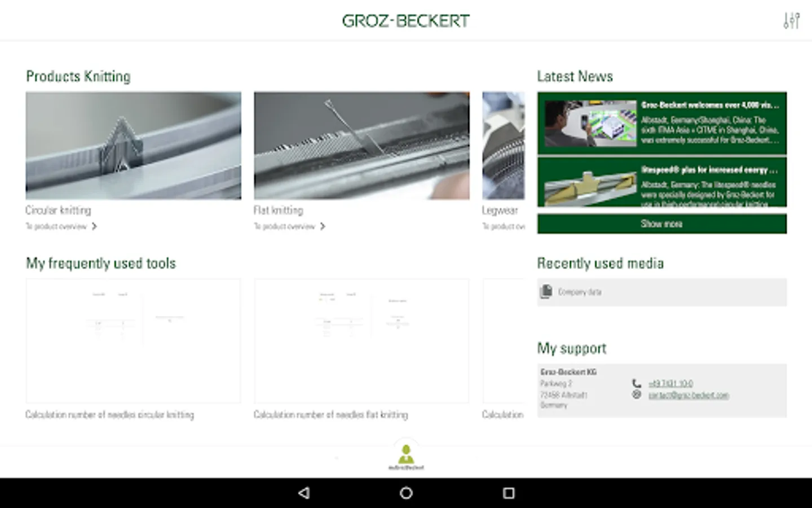Viewport: 812px width, 508px height.
Task: Click the phone icon in My support
Action: 637,383
